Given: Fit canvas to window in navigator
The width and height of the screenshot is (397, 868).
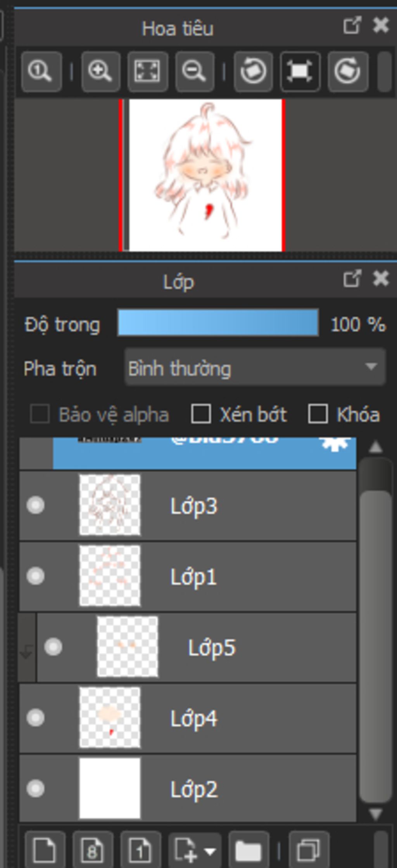Looking at the screenshot, I should coord(147,72).
